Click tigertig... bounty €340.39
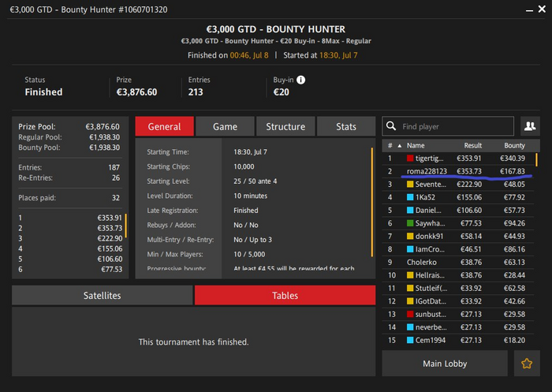 click(513, 158)
